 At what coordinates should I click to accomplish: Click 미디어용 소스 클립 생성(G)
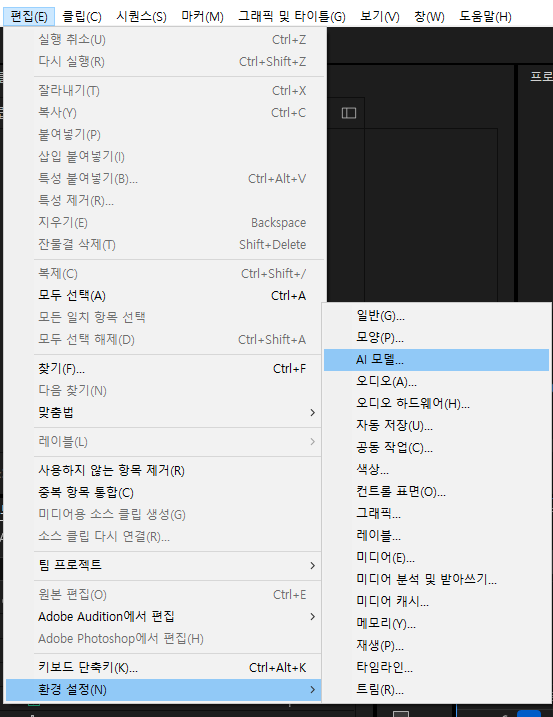click(x=164, y=514)
